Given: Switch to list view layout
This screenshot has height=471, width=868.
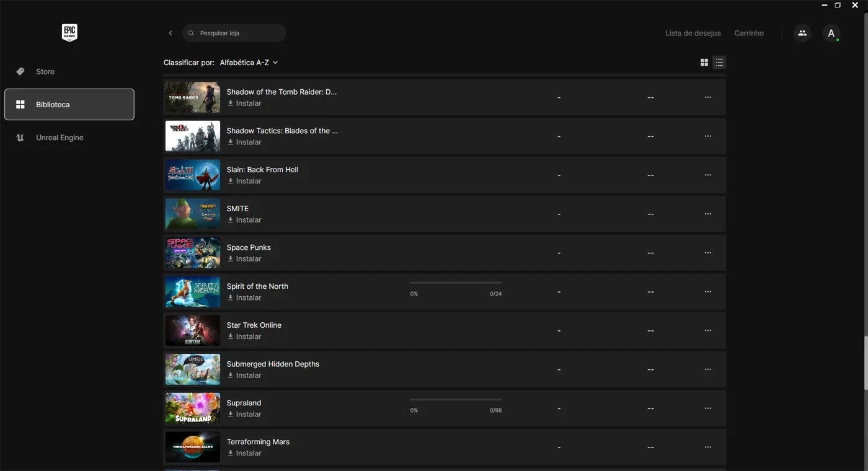Looking at the screenshot, I should tap(719, 63).
